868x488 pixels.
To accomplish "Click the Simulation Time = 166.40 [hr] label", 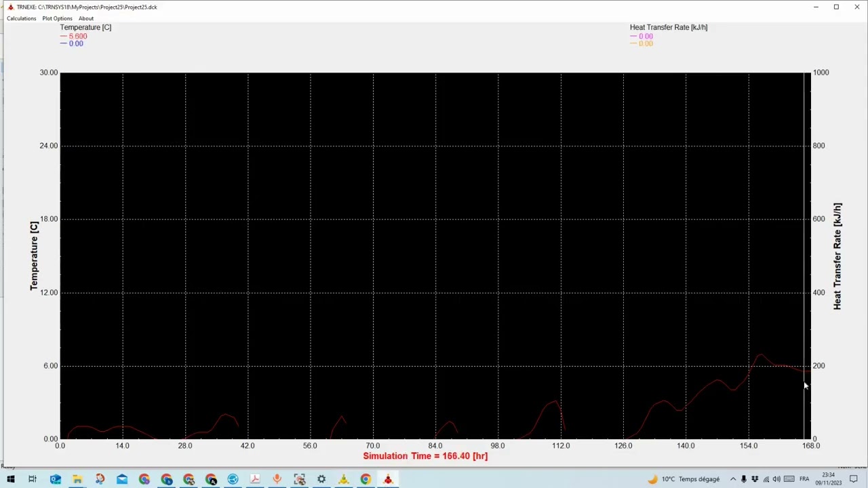I will [425, 456].
